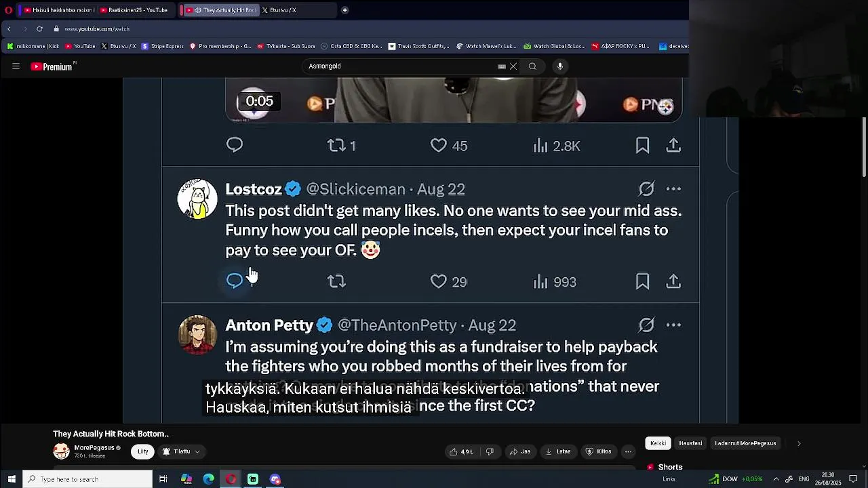Start voice search with the microphone icon
Viewport: 868px width, 488px height.
(x=560, y=66)
